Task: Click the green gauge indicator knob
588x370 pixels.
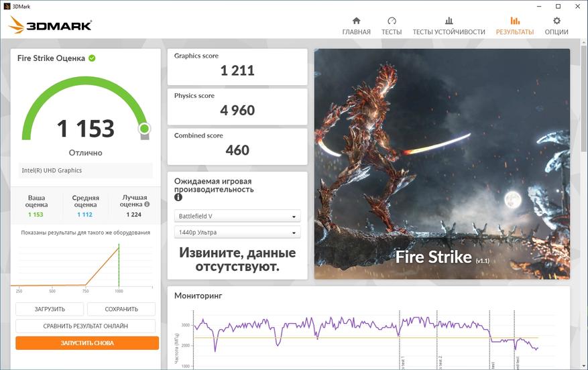Action: [x=144, y=129]
